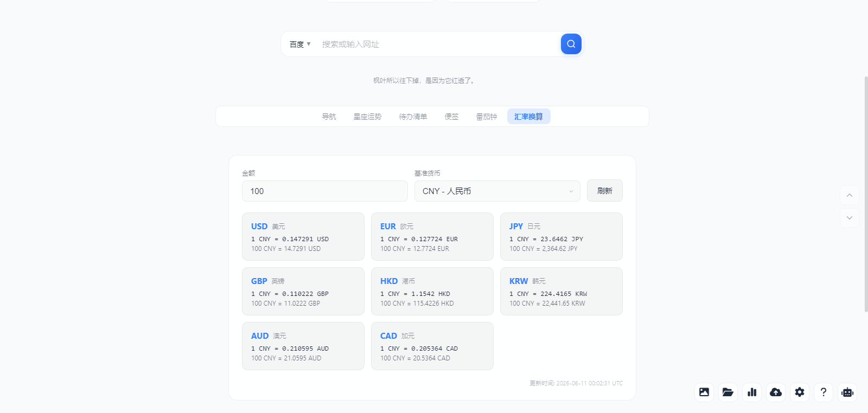868x413 pixels.
Task: Click the EUR 欧元 rate card
Action: point(432,237)
